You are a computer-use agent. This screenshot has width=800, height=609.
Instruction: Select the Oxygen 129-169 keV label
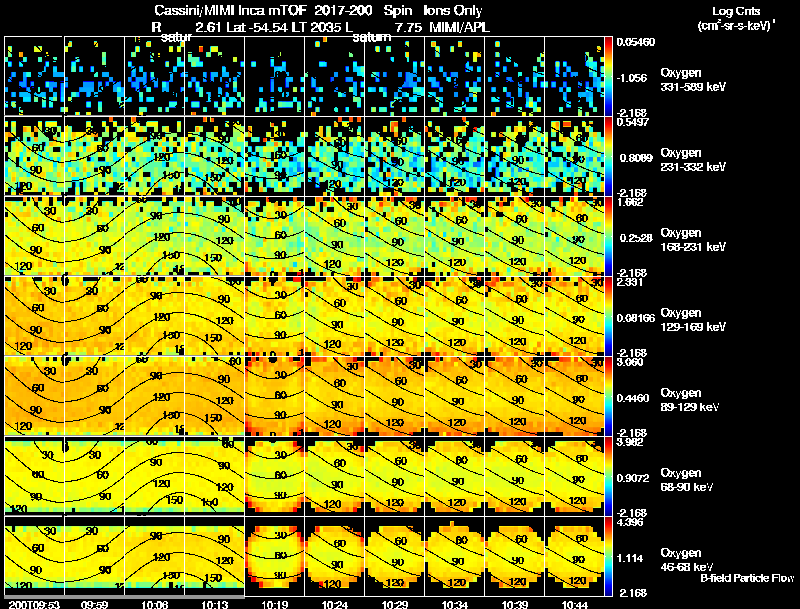coord(693,320)
